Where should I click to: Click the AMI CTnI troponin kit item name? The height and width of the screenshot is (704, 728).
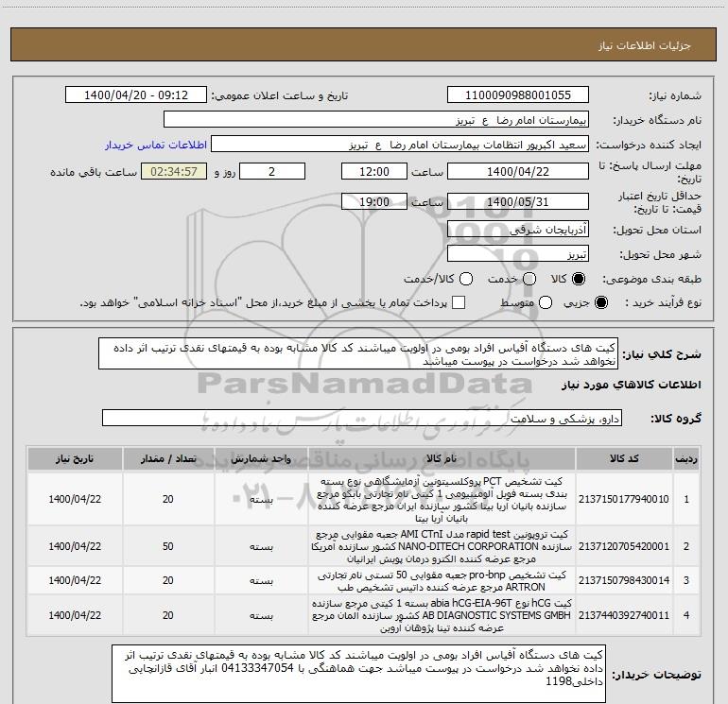(x=442, y=546)
